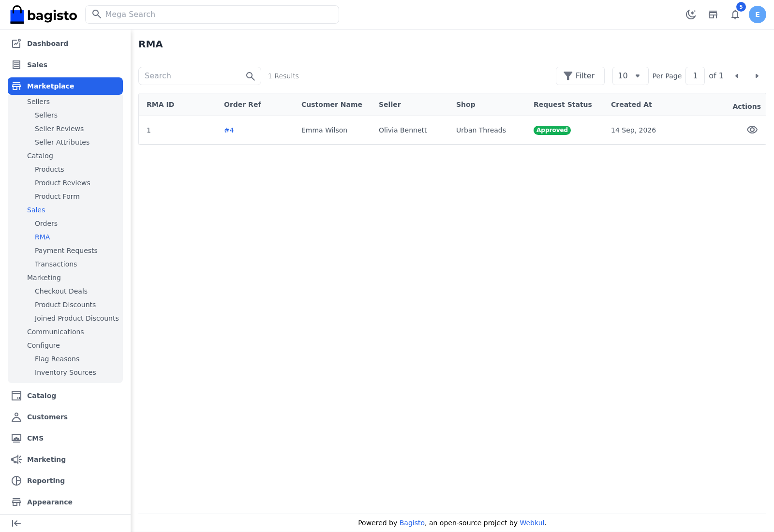Click the Dashboard chart icon
Viewport: 774px width, 532px height.
click(x=16, y=44)
